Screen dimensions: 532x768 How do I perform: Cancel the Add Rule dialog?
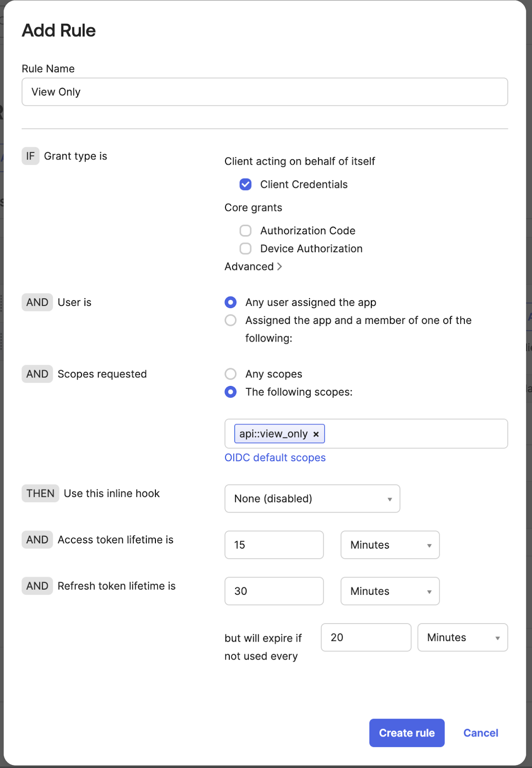coord(480,733)
